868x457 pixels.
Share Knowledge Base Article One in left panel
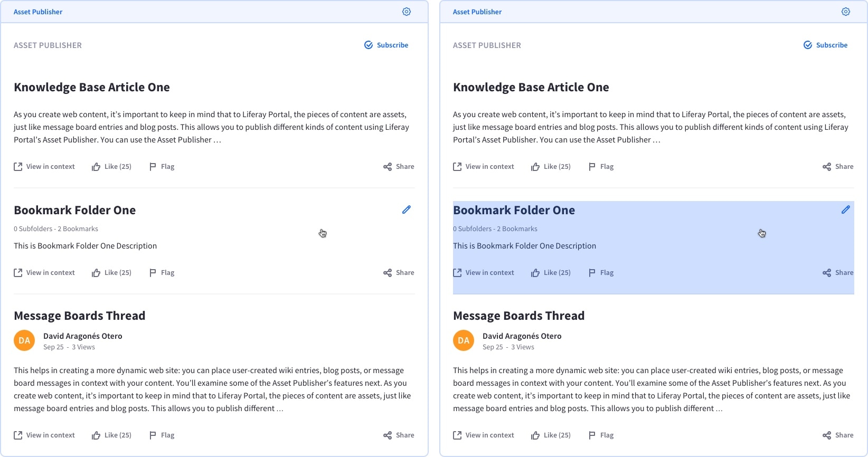(x=399, y=167)
